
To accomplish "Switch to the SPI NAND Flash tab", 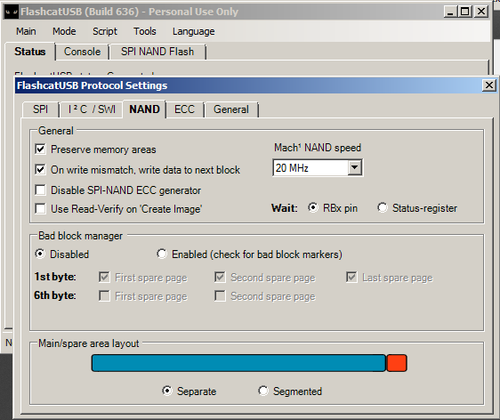I will tap(157, 52).
